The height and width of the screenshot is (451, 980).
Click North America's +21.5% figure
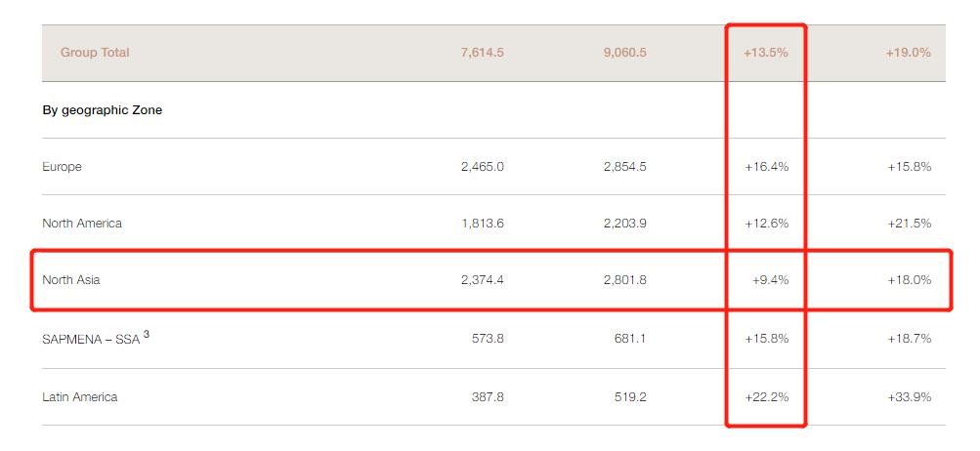(909, 223)
